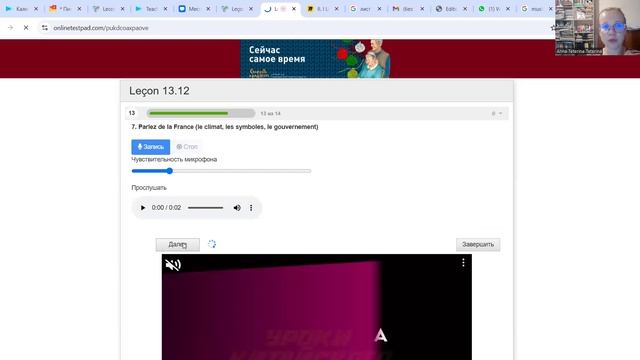Go to the next question with Далее
Viewport: 640px width, 360px height.
(178, 244)
